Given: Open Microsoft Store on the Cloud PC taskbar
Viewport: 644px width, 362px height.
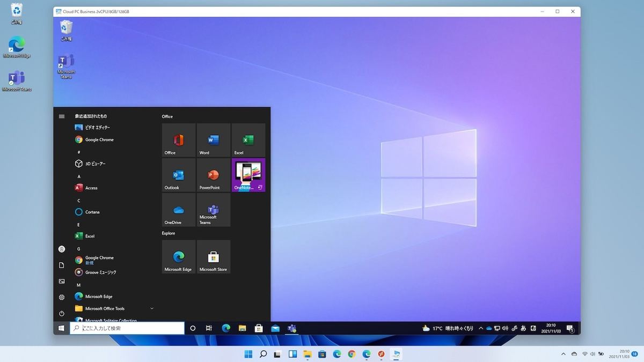Looking at the screenshot, I should click(x=259, y=328).
